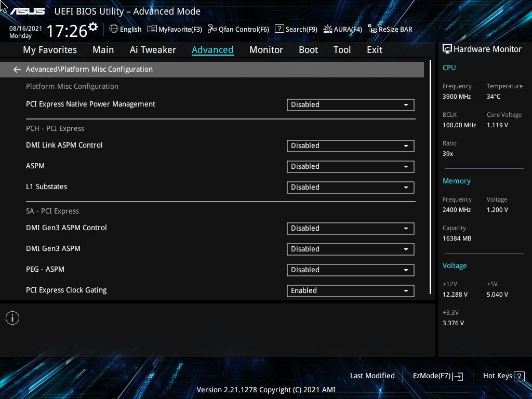Screen dimensions: 532x399
Task: Click CPU frequency value 3900 MHz
Action: [x=456, y=97]
